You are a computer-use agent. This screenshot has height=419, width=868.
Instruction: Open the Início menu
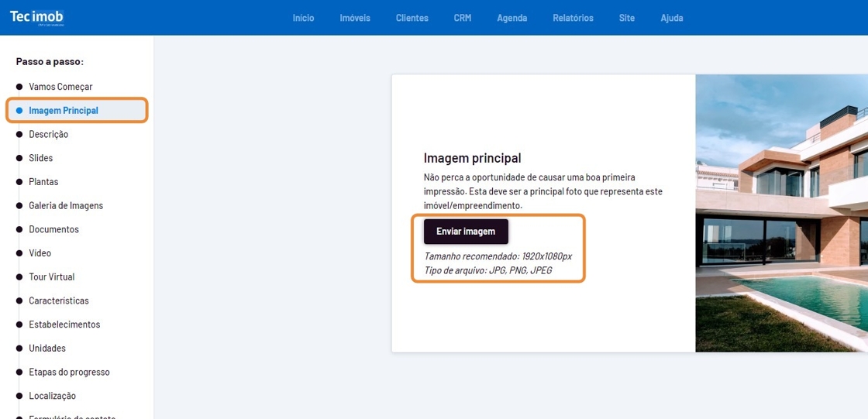click(303, 18)
